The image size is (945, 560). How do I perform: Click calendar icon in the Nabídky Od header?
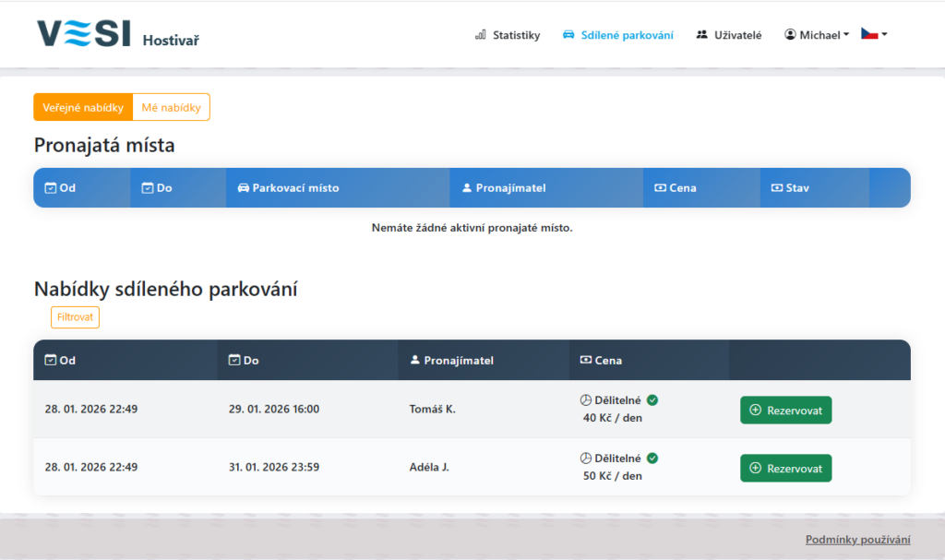click(51, 361)
